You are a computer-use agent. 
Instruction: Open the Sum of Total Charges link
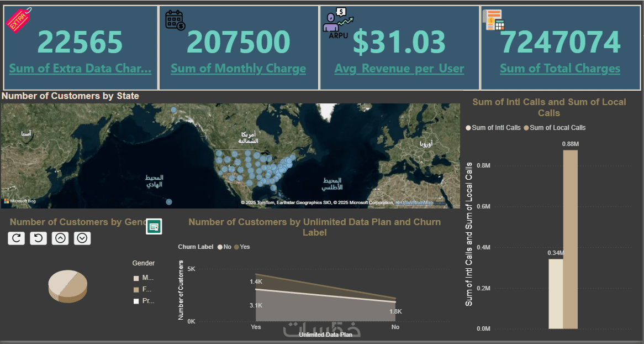(559, 69)
